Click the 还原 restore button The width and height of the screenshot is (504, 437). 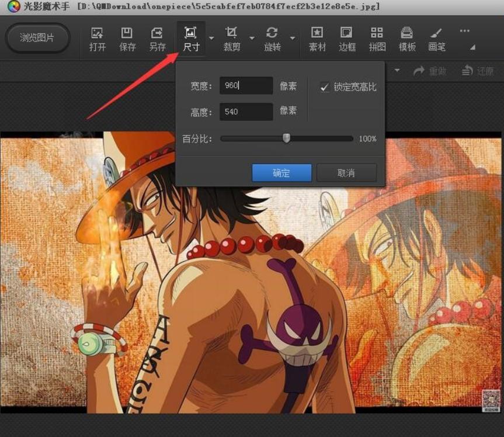coord(478,71)
